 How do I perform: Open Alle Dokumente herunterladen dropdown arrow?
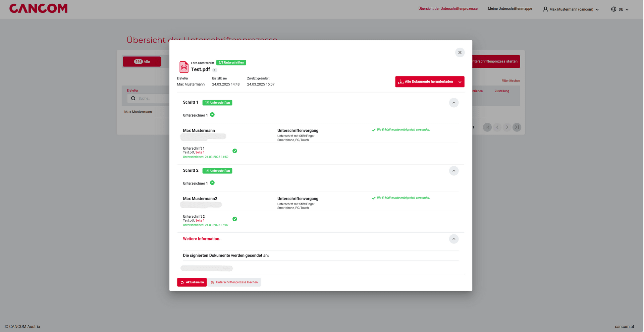460,82
